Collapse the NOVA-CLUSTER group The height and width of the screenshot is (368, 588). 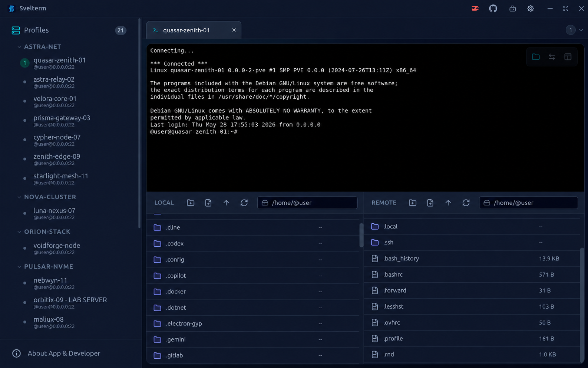[19, 197]
